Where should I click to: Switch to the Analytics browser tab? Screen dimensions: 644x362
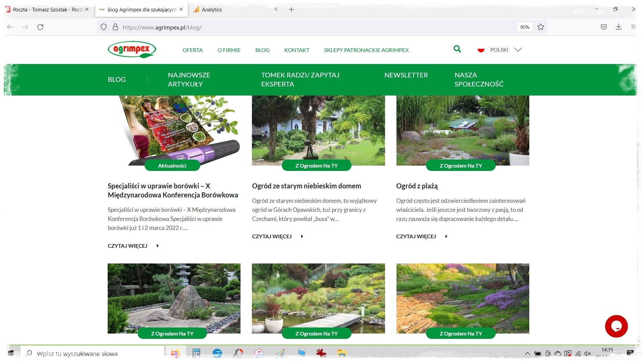tap(212, 9)
